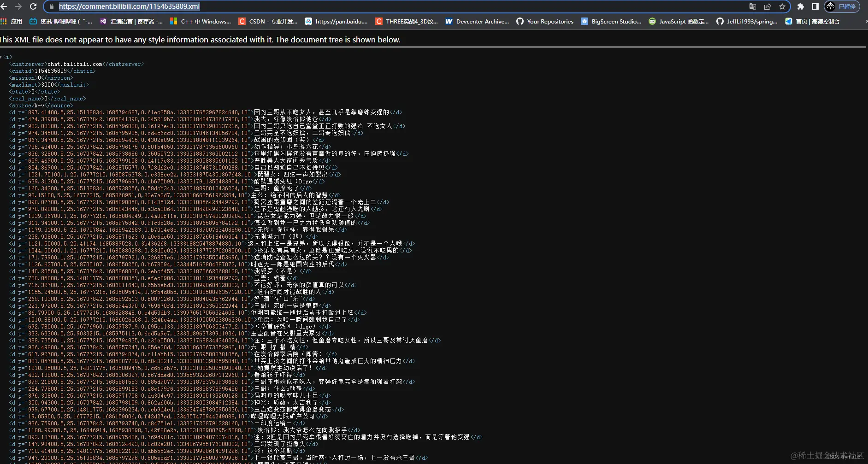868x464 pixels.
Task: Click the comment '神父：质教，太吉利了'
Action: coord(286,403)
